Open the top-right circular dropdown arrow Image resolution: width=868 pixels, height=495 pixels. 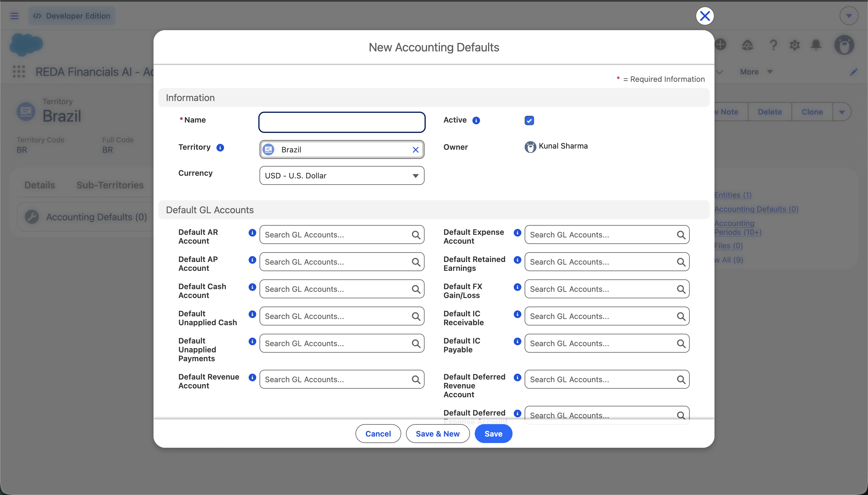849,16
